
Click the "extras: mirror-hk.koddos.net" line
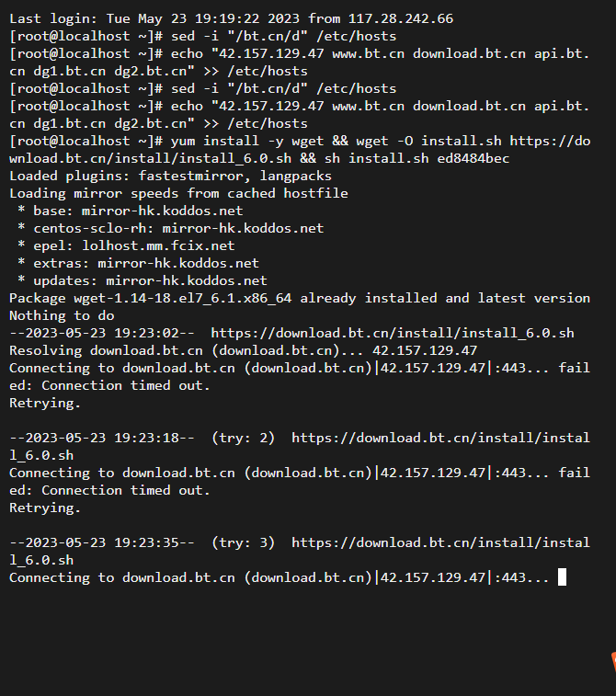click(138, 263)
